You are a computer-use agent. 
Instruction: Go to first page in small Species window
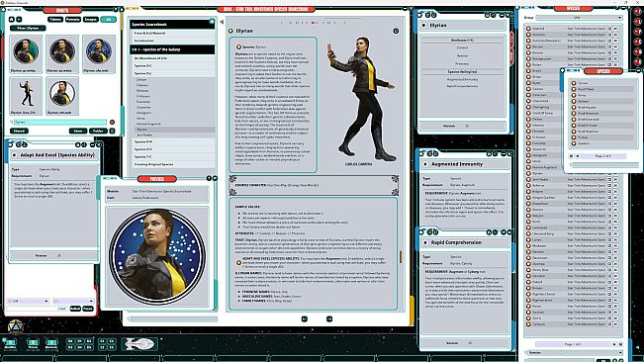572,156
